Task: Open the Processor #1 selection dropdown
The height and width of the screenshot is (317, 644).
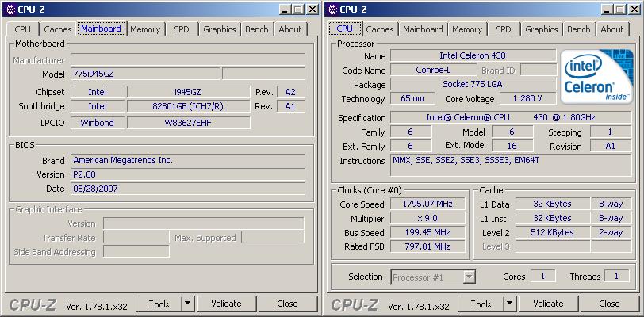Action: [434, 277]
